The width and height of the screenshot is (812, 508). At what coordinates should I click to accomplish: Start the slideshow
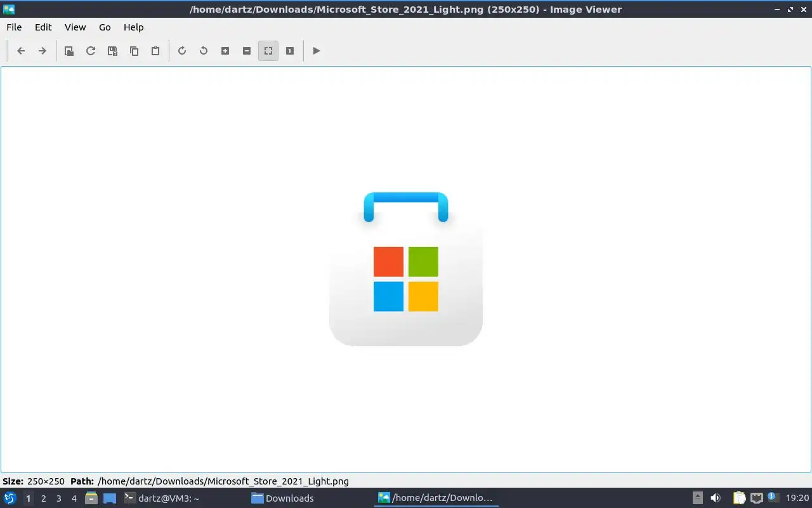click(317, 51)
